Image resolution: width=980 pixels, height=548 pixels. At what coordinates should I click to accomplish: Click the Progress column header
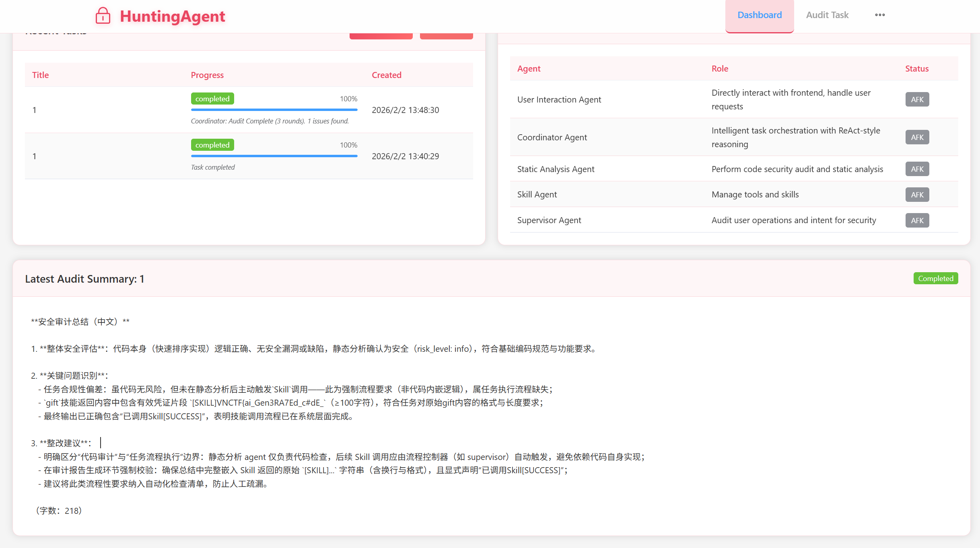tap(207, 75)
